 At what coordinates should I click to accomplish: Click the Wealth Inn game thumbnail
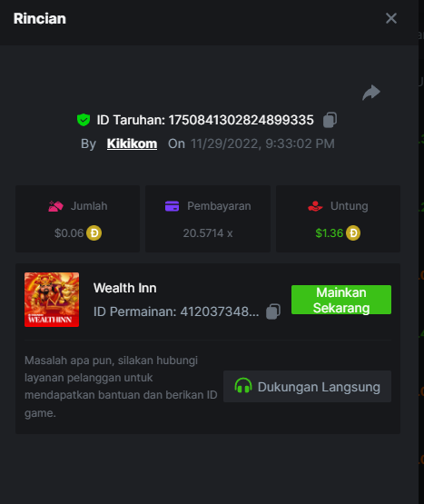point(52,300)
